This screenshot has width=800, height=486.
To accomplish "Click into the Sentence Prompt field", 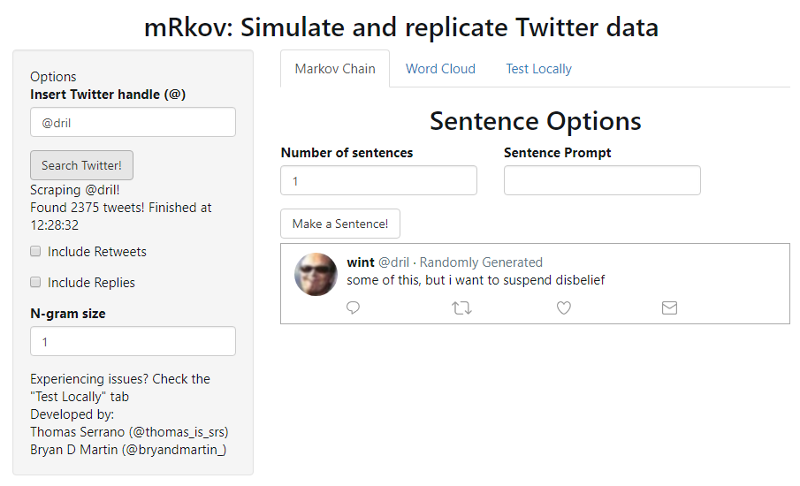I will click(x=602, y=180).
